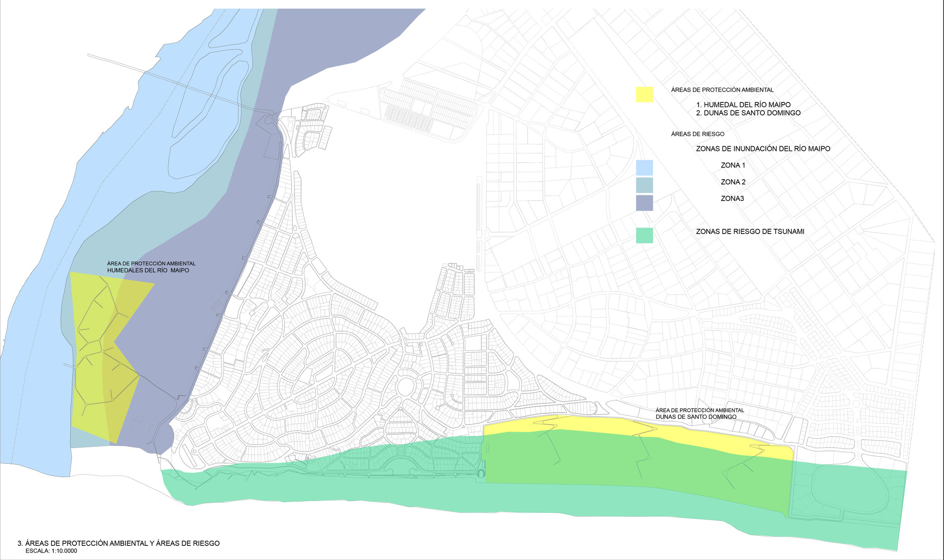Click the purple Zona3 legend swatch

point(644,203)
